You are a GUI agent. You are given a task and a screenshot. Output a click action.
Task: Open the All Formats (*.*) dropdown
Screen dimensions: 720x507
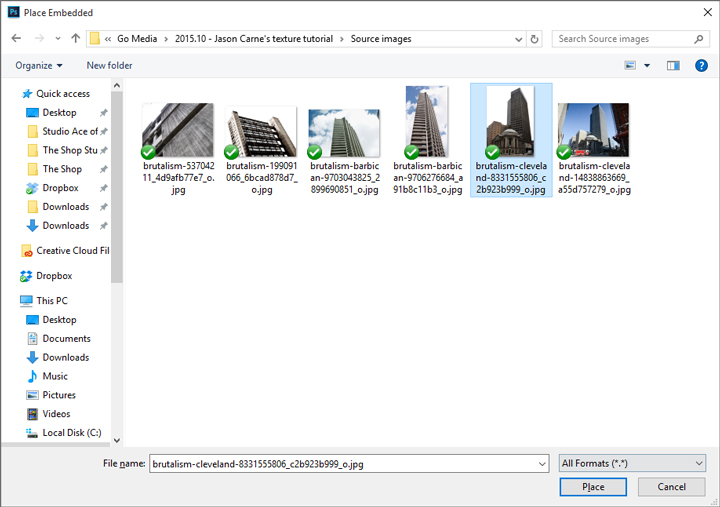pyautogui.click(x=632, y=463)
